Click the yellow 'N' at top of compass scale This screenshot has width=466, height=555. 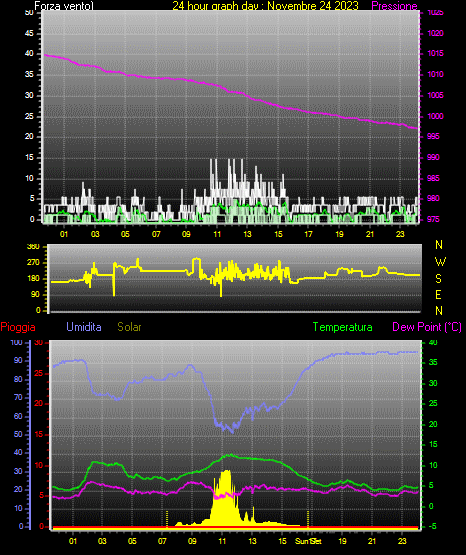coord(439,245)
